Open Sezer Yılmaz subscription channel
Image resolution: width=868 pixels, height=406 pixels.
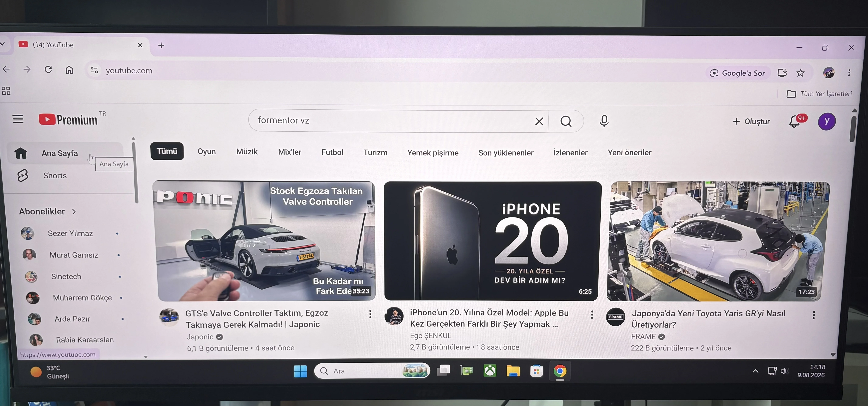(70, 233)
